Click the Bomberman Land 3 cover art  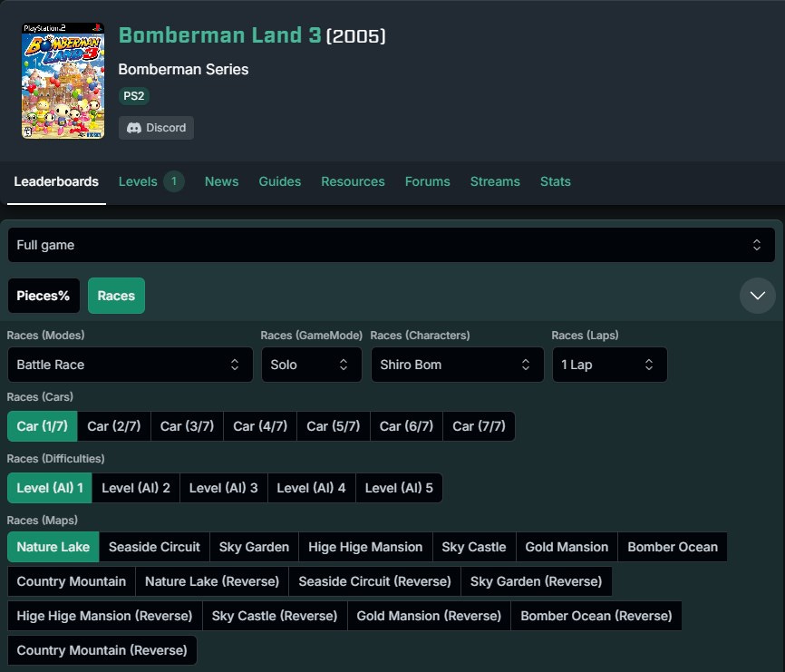tap(63, 81)
